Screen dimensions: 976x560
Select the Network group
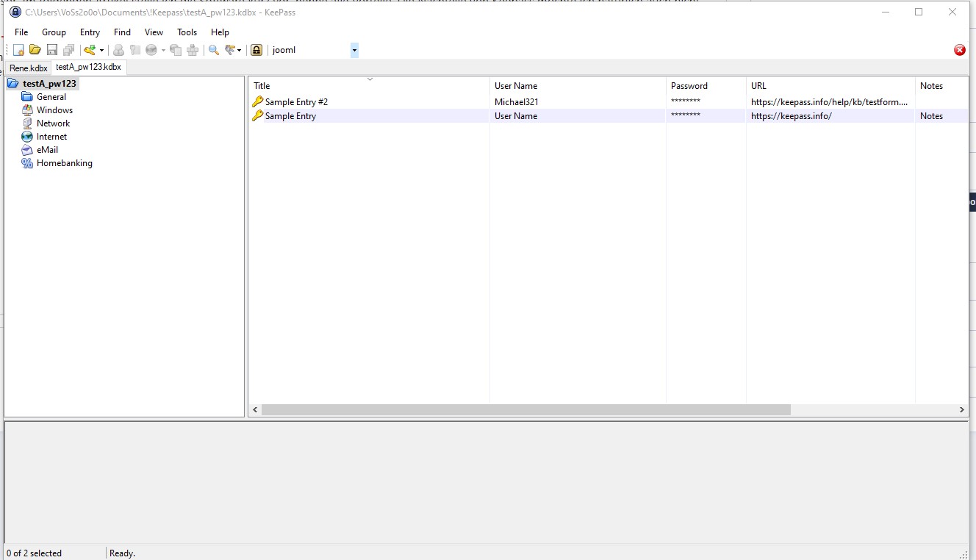tap(53, 123)
